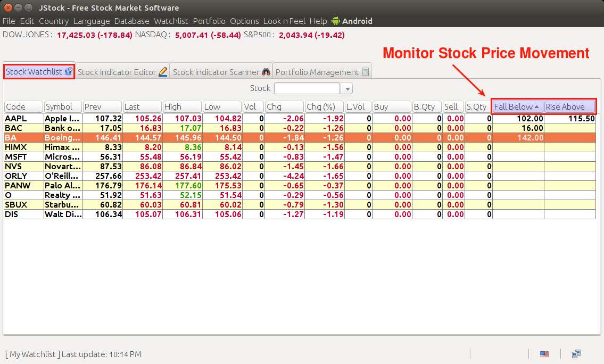The image size is (604, 364).
Task: Open the Edit menu
Action: 27,21
